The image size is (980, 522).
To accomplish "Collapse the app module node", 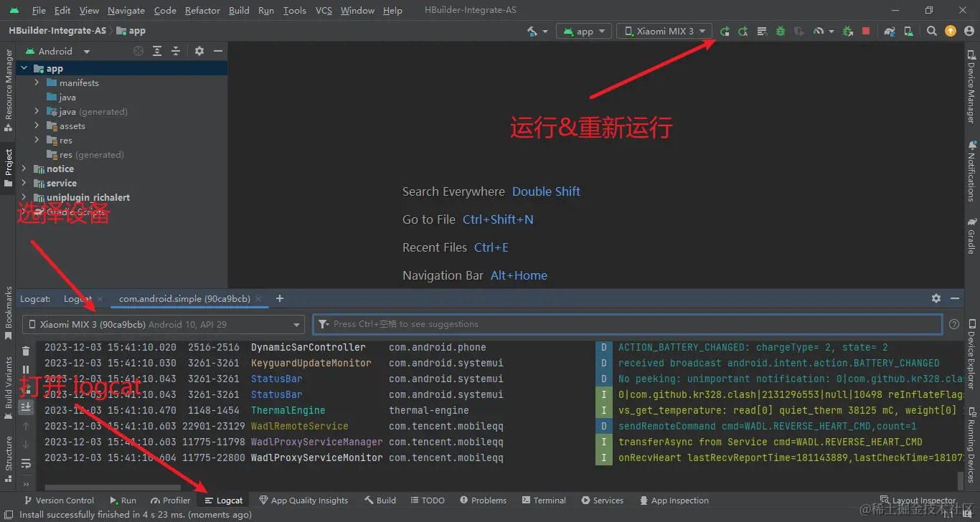I will point(24,69).
